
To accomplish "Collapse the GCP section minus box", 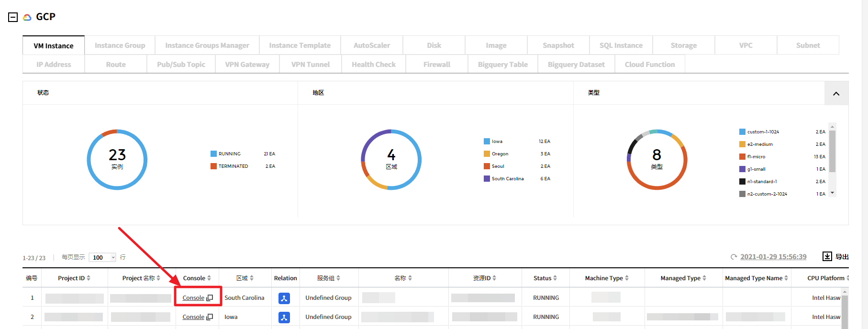I will tap(13, 17).
